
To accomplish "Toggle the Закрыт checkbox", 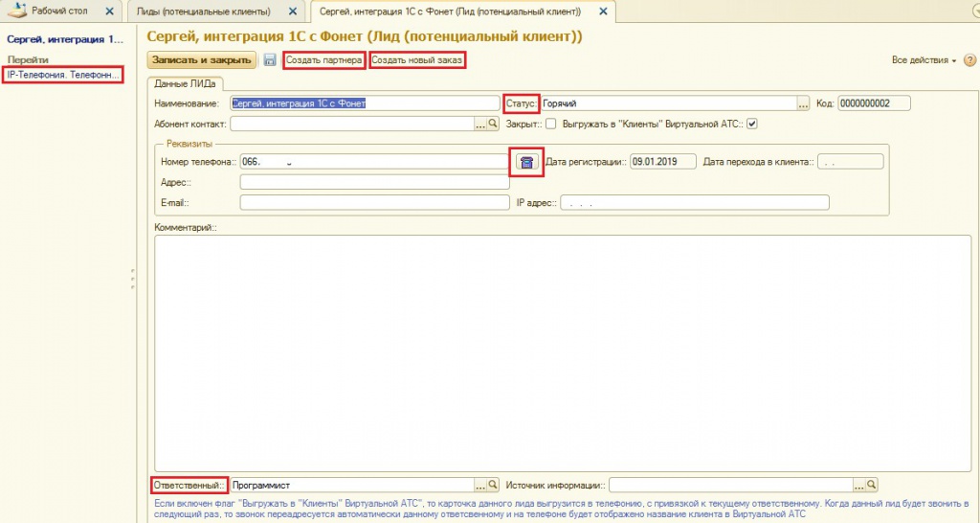I will point(550,124).
